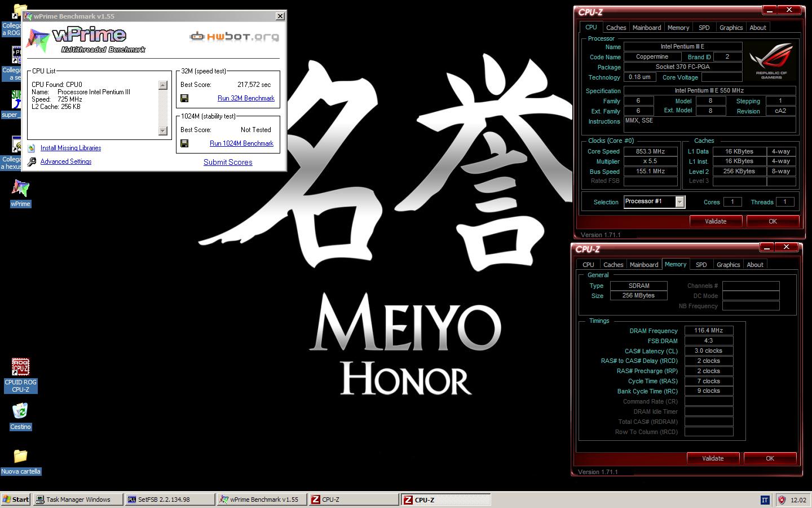
Task: Click the Socket 370 FC-PGA package field
Action: pos(683,67)
